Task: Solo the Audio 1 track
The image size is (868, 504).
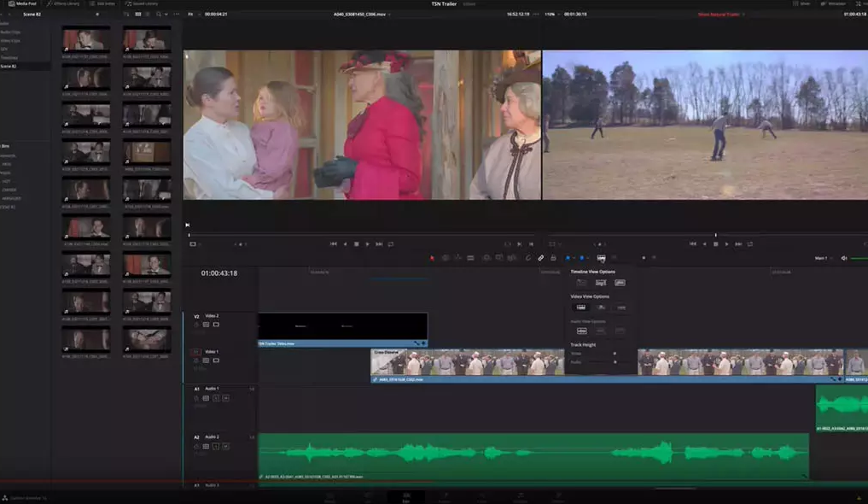Action: tap(216, 398)
